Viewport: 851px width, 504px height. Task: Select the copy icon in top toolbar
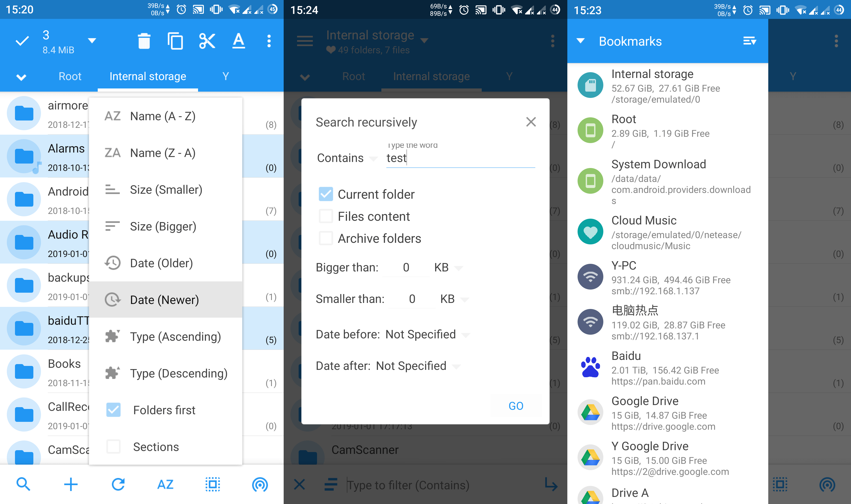click(x=175, y=41)
